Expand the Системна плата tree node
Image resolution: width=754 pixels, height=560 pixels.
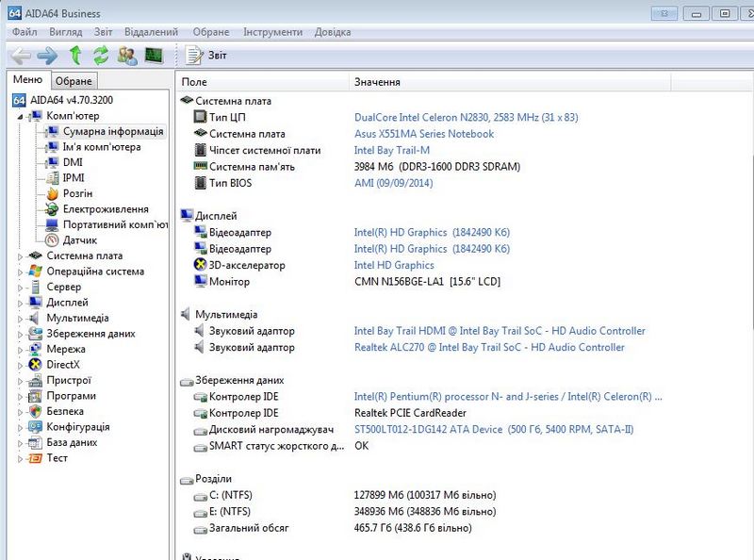coord(22,255)
